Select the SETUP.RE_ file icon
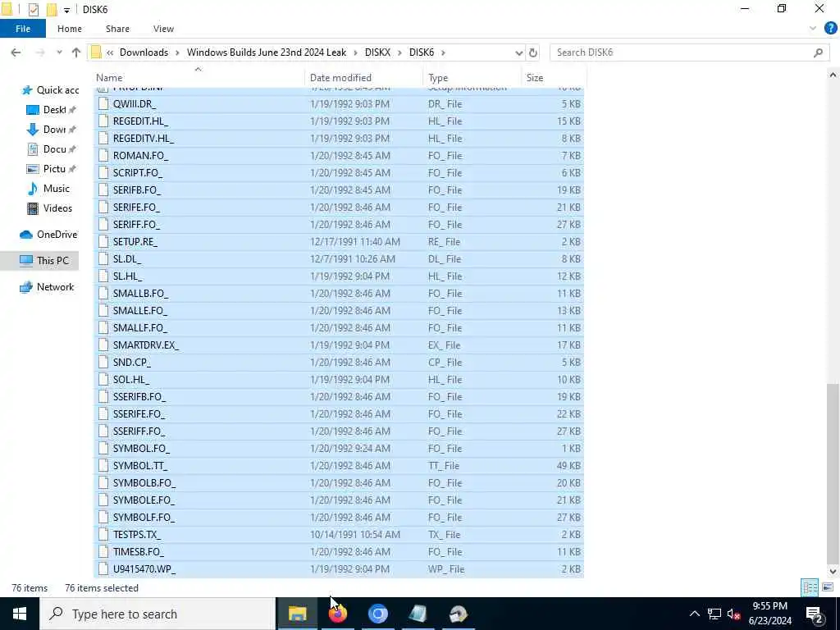This screenshot has width=840, height=630. 103,242
